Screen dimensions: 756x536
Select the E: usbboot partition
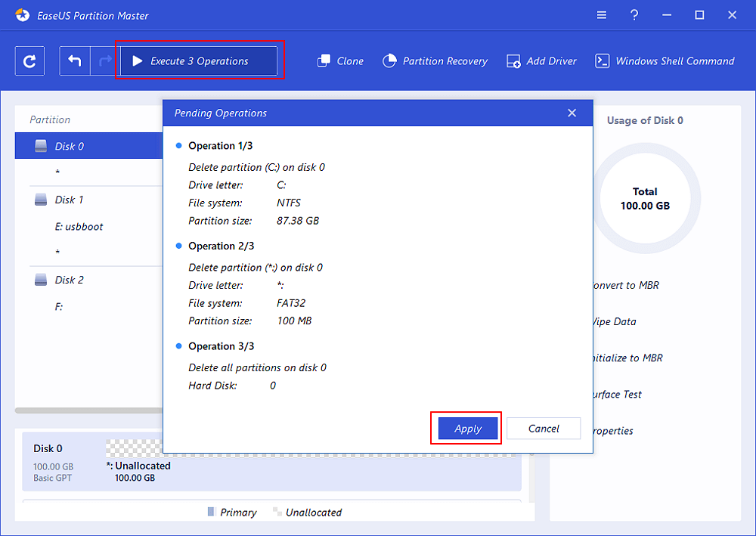click(x=79, y=226)
